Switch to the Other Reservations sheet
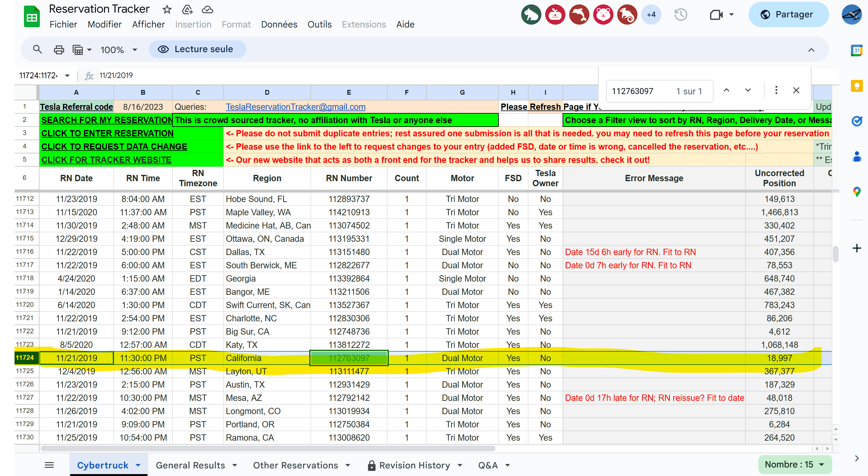 (x=296, y=465)
